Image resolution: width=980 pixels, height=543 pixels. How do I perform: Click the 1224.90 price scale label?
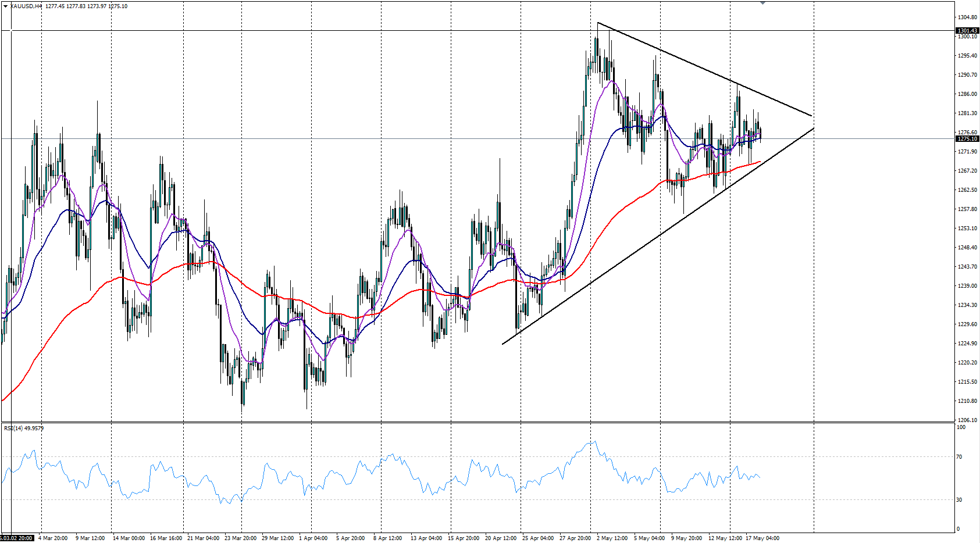coord(967,344)
